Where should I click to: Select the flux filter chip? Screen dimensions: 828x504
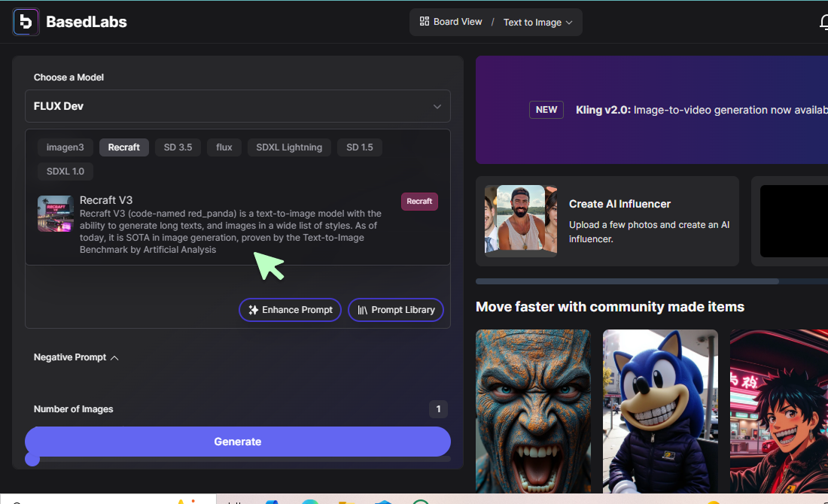224,147
